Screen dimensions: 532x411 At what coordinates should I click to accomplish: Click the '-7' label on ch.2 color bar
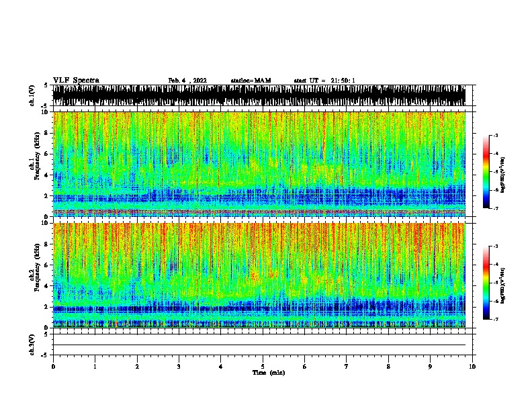click(x=496, y=319)
